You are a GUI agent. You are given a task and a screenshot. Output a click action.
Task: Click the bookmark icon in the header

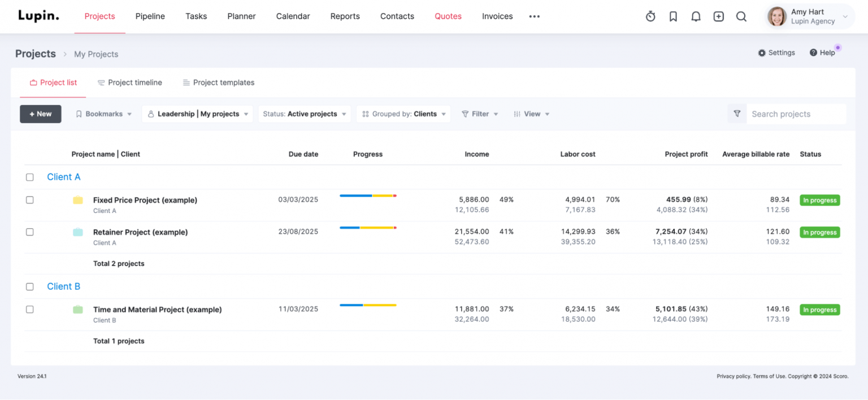coord(673,16)
